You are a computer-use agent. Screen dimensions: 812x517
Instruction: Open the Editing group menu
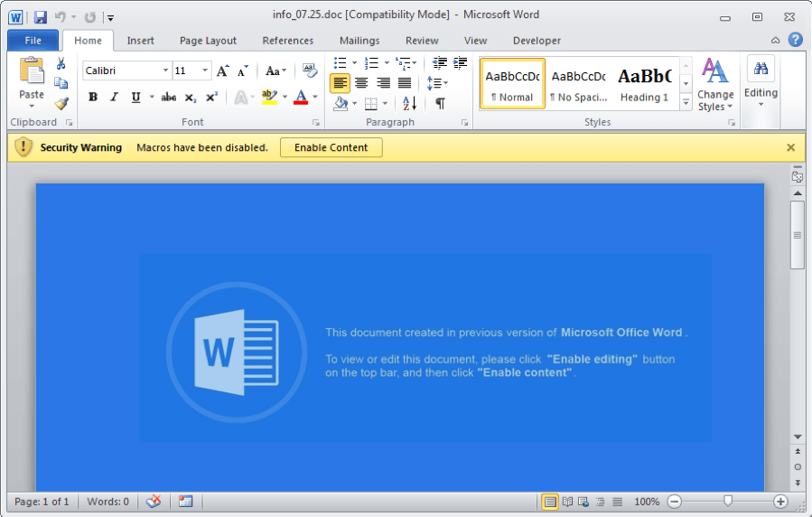coord(761,83)
